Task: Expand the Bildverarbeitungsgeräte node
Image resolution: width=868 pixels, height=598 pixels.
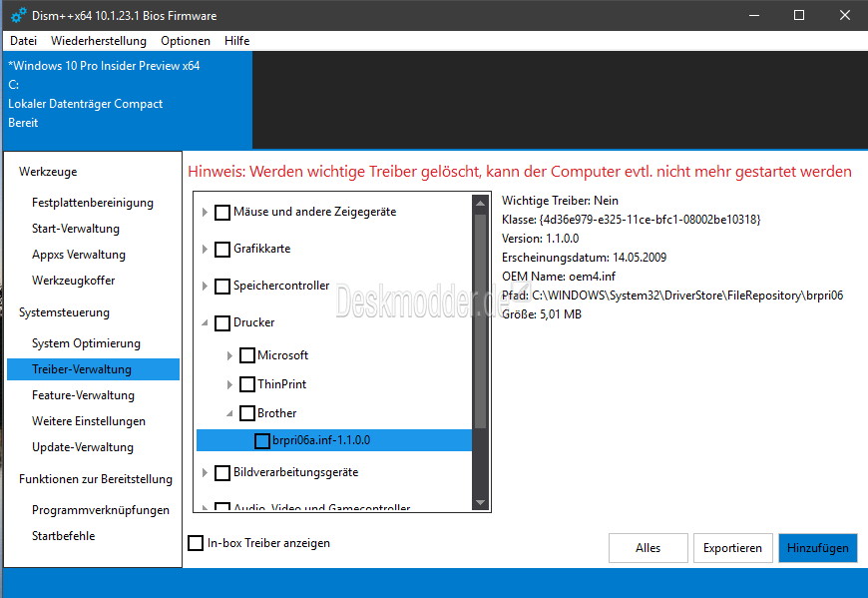Action: coord(205,473)
